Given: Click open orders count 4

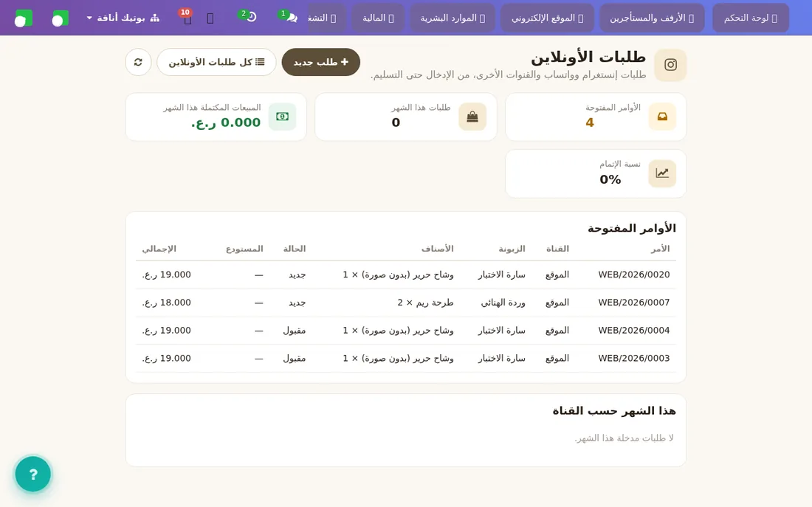Looking at the screenshot, I should click(589, 123).
